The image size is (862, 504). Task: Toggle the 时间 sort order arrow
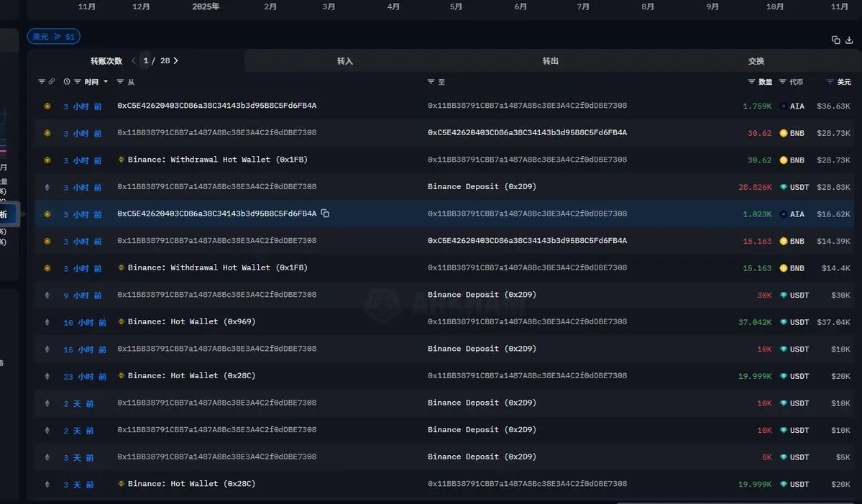106,82
